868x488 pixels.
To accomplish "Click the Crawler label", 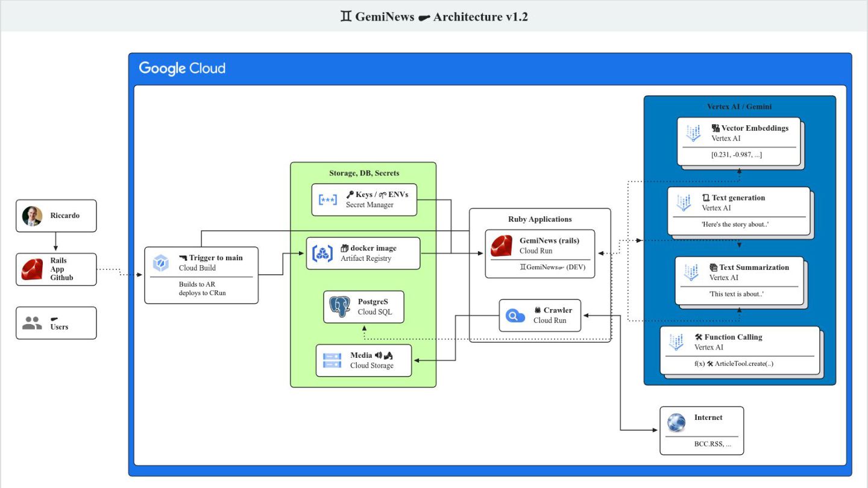I will [x=553, y=310].
